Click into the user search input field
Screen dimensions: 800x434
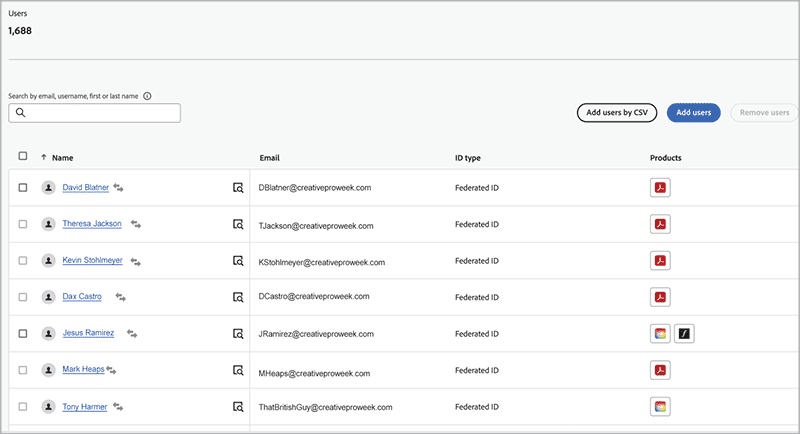tap(94, 113)
